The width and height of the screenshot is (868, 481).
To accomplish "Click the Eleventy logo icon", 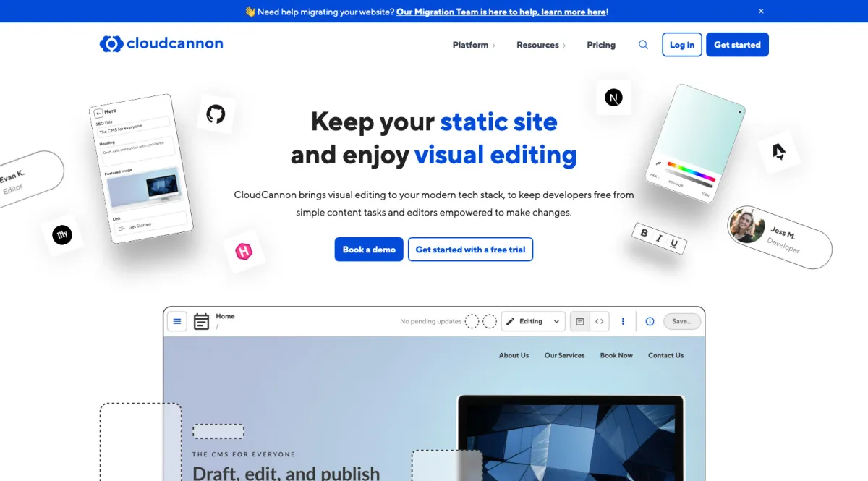I will [62, 235].
